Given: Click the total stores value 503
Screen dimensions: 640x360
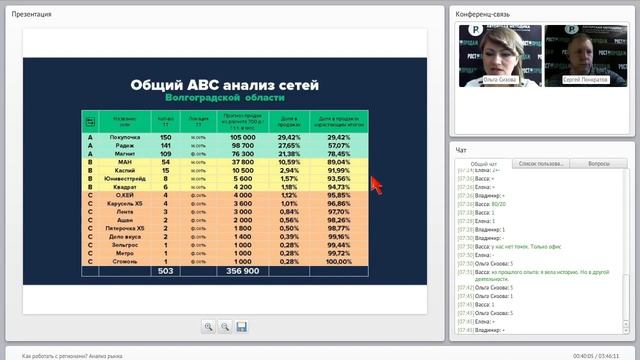Looking at the screenshot, I should (165, 271).
